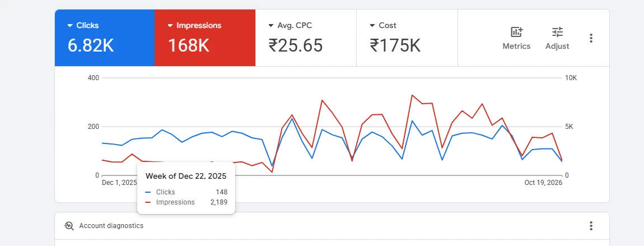The width and height of the screenshot is (644, 246).
Task: Open the Cost metric dropdown arrow
Action: 372,25
